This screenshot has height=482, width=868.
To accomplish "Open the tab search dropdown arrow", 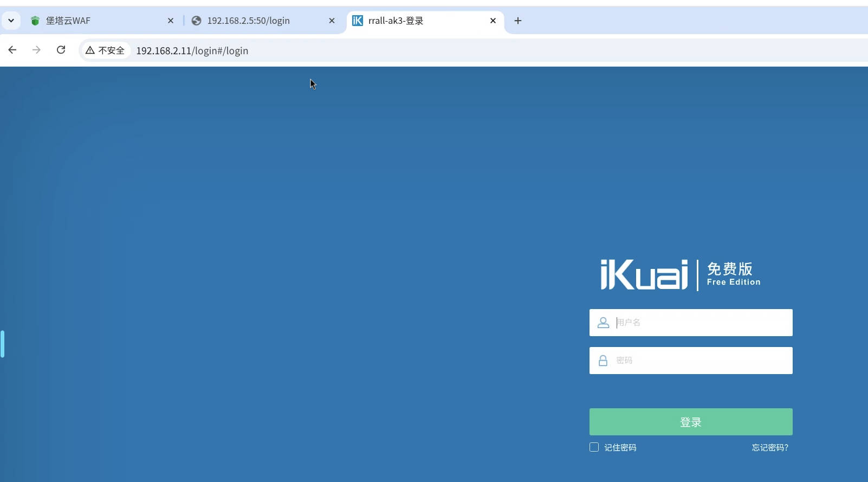I will 11,21.
